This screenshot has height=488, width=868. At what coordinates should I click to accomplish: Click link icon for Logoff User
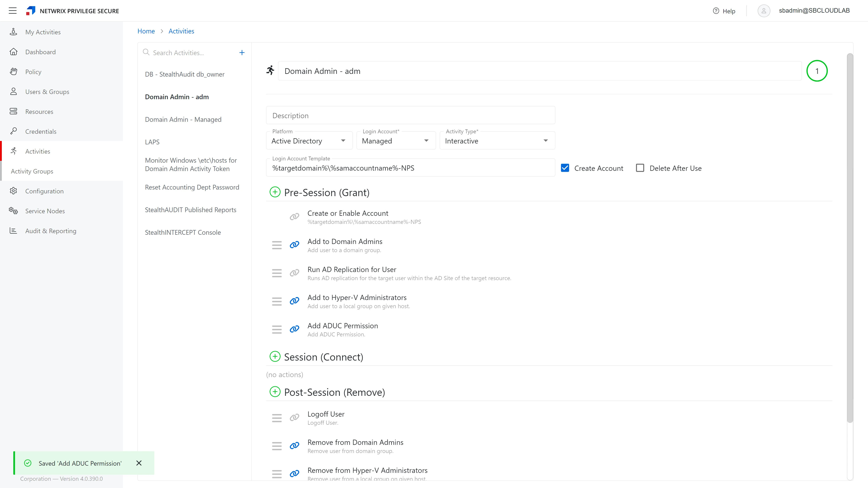coord(295,418)
